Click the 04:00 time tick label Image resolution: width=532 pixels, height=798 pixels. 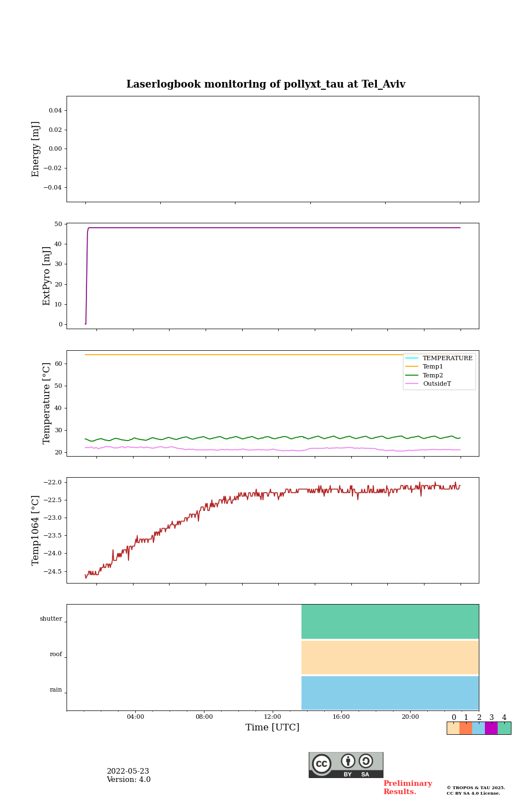click(135, 717)
